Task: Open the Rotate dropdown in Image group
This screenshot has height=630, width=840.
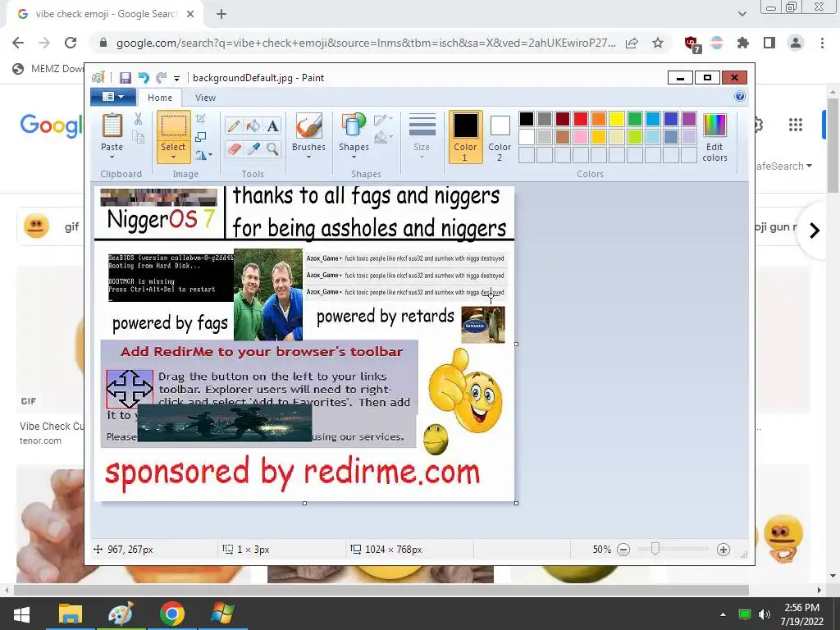Action: [x=203, y=155]
